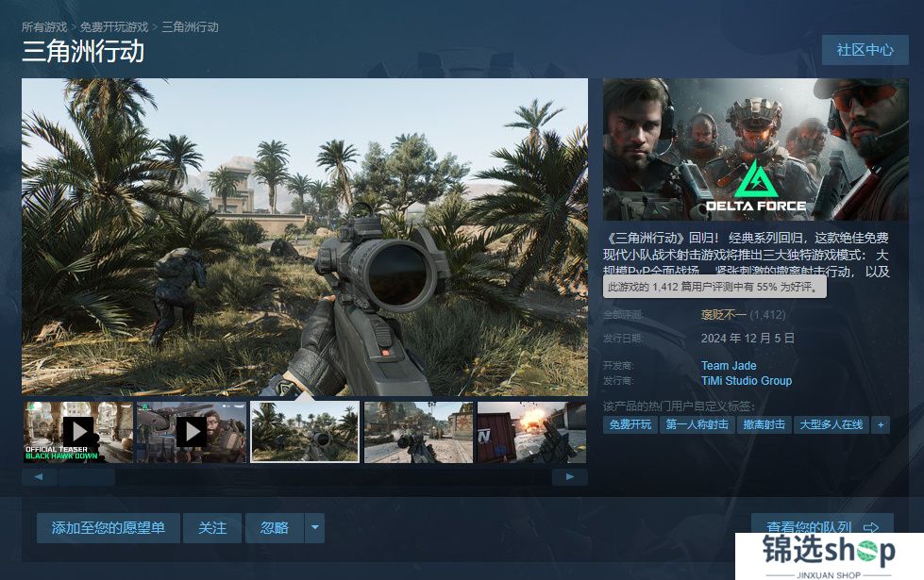This screenshot has width=924, height=580.
Task: Select the street scene screenshot thumbnail
Action: tap(418, 432)
